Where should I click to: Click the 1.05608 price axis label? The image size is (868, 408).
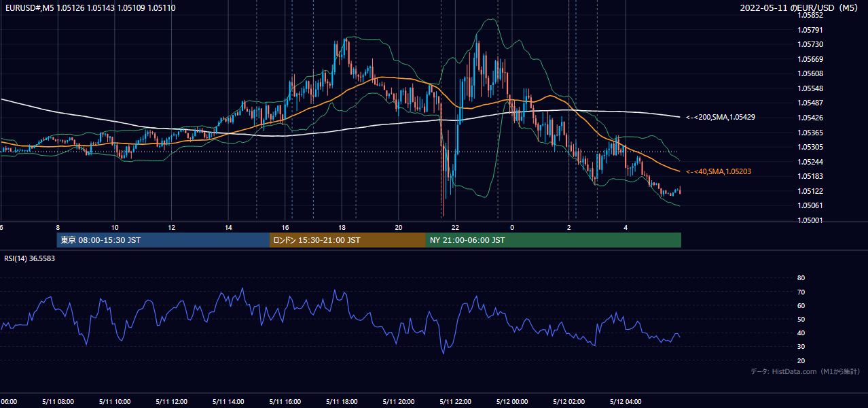coord(810,73)
